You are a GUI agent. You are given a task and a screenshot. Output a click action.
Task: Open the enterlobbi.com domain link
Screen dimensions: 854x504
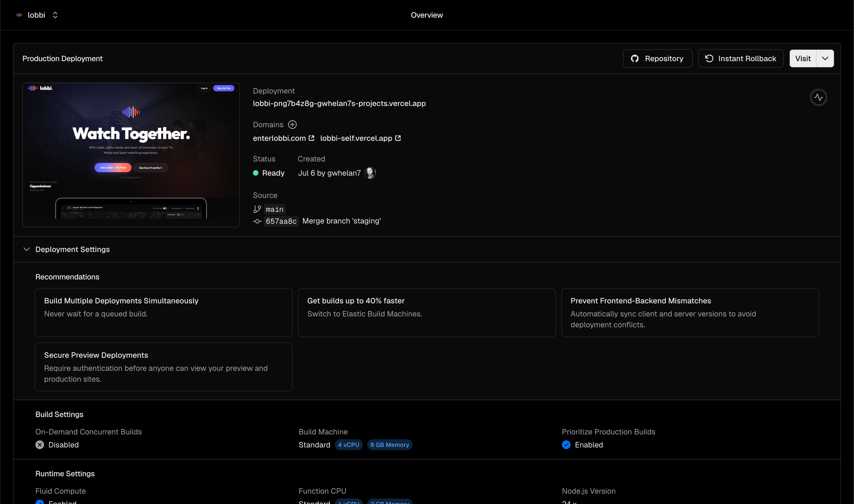(x=279, y=138)
